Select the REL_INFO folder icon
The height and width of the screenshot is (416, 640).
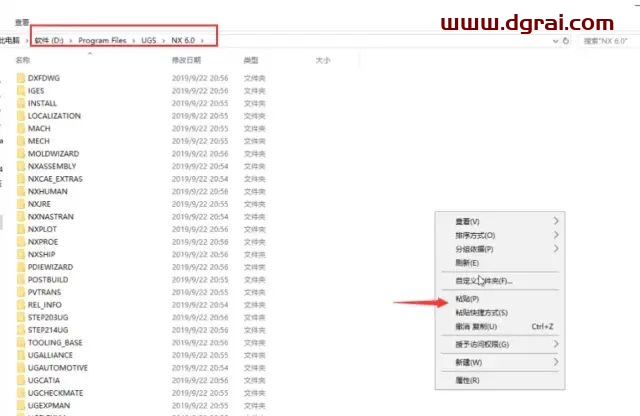pyautogui.click(x=21, y=305)
